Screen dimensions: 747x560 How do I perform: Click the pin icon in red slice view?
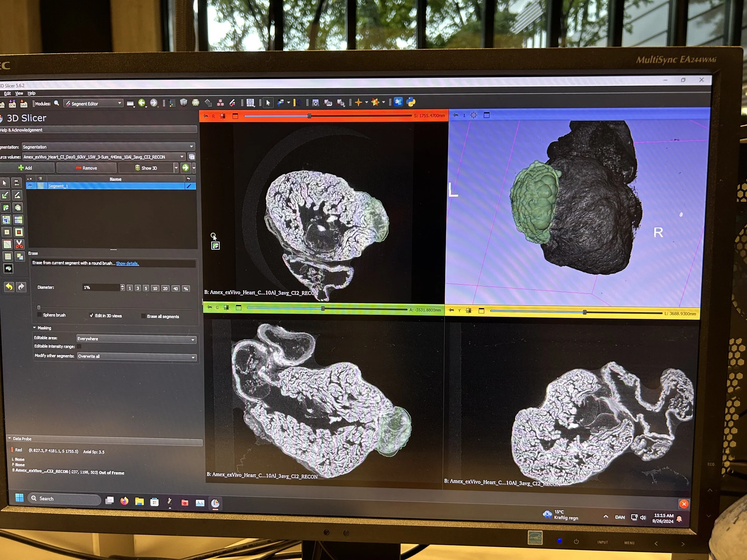[206, 116]
